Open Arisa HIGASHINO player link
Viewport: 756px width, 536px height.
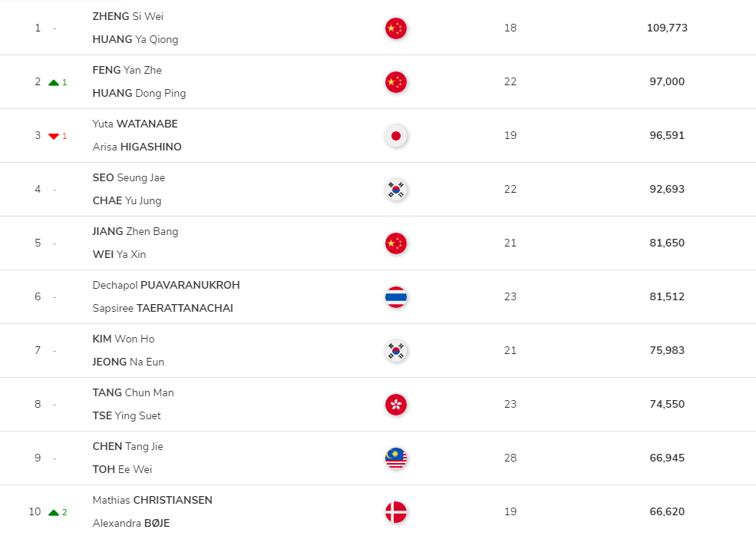[137, 147]
